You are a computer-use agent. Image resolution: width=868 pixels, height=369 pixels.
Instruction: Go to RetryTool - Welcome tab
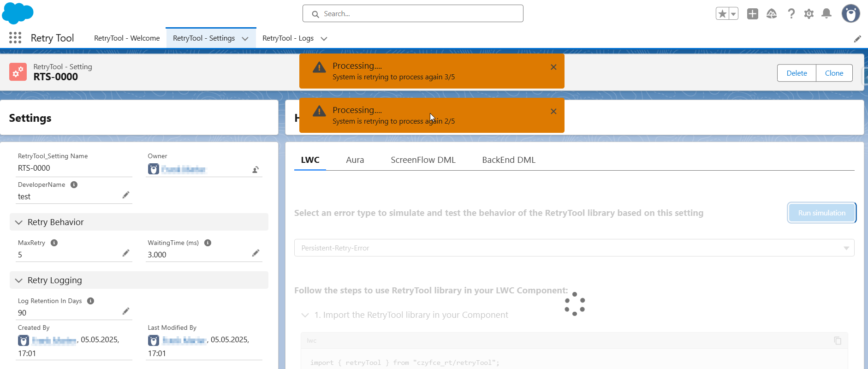[x=127, y=38]
